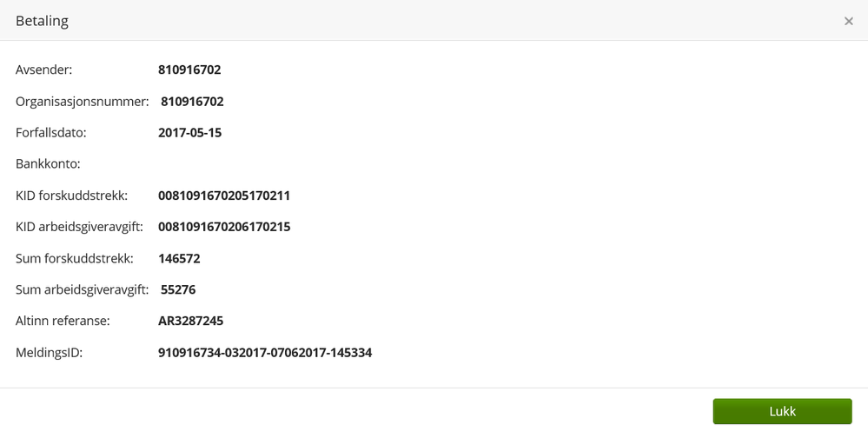The height and width of the screenshot is (438, 868).
Task: Select the Avsender value 810916702
Action: [x=189, y=70]
